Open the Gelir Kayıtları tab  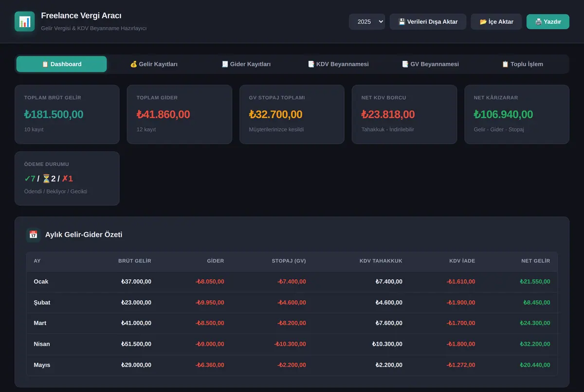[154, 64]
